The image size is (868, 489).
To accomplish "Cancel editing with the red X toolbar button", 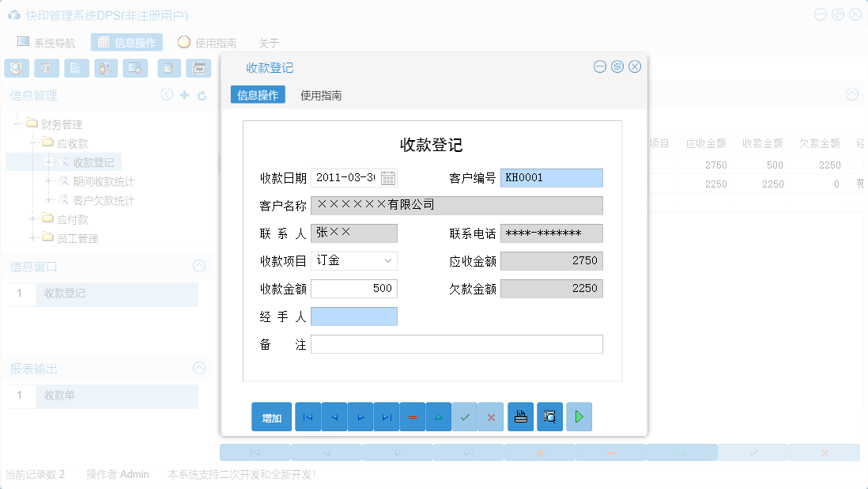I will (491, 417).
